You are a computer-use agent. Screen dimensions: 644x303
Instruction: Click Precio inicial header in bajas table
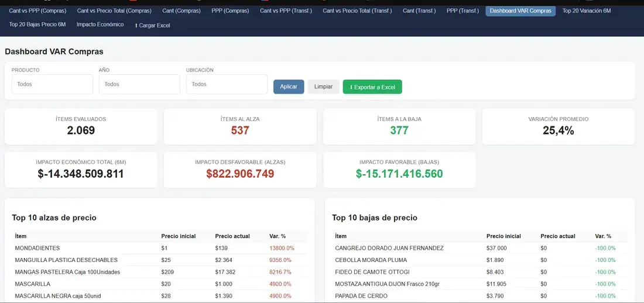pyautogui.click(x=503, y=236)
